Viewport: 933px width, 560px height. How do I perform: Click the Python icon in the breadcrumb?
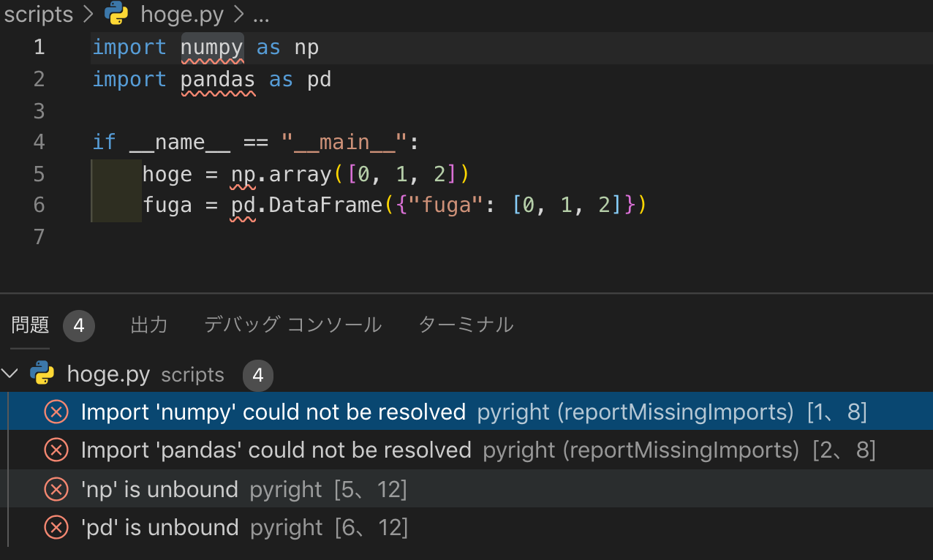(x=116, y=14)
